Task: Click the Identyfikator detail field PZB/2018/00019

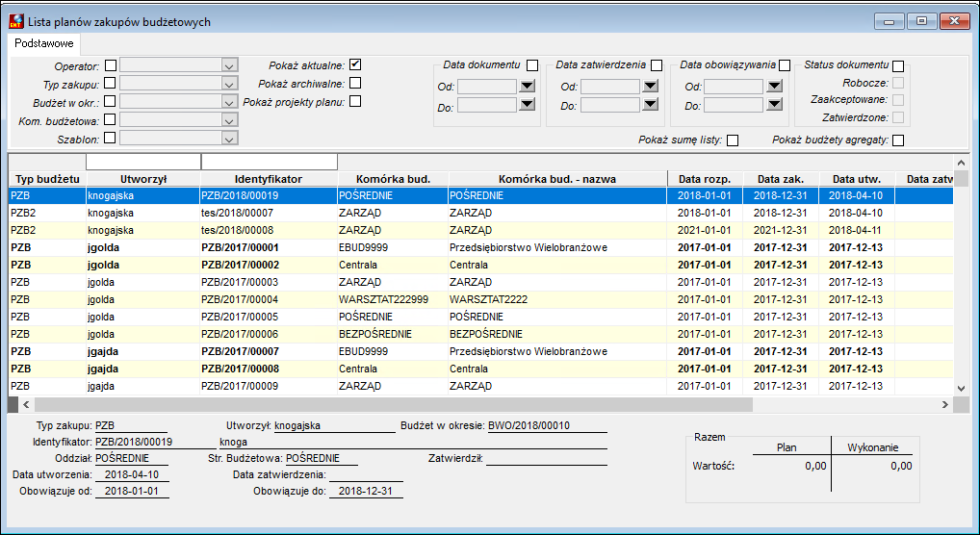Action: tap(155, 442)
